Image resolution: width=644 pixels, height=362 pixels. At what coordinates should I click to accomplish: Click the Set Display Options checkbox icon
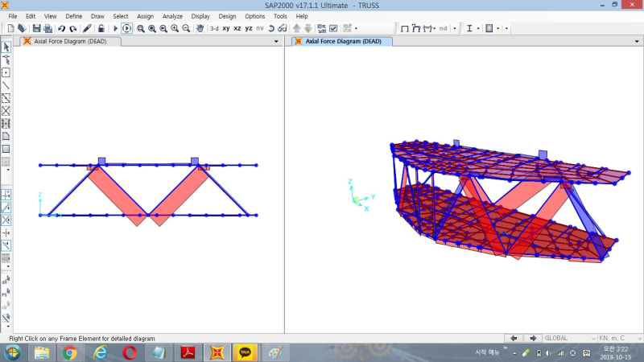(333, 28)
